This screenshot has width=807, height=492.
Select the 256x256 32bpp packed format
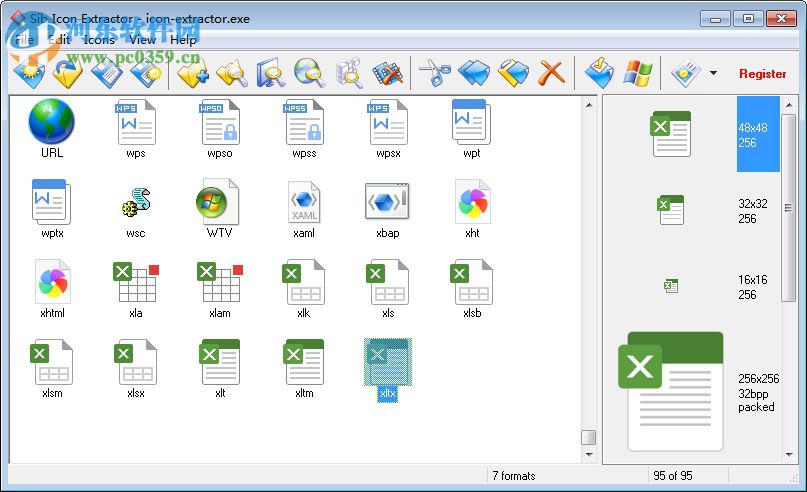[758, 393]
